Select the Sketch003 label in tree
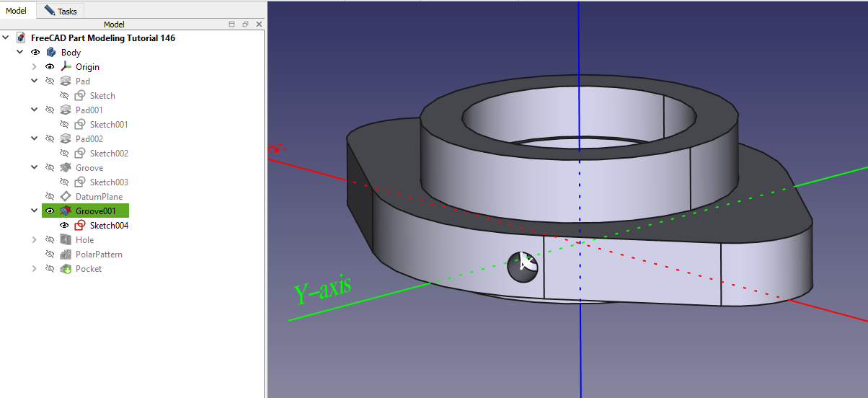 coord(109,182)
